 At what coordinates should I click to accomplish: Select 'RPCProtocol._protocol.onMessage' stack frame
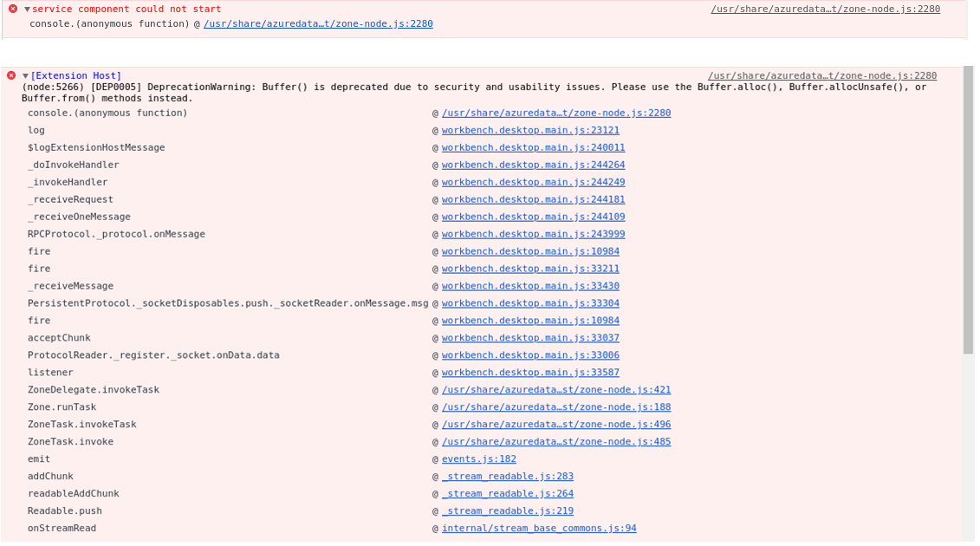click(116, 234)
